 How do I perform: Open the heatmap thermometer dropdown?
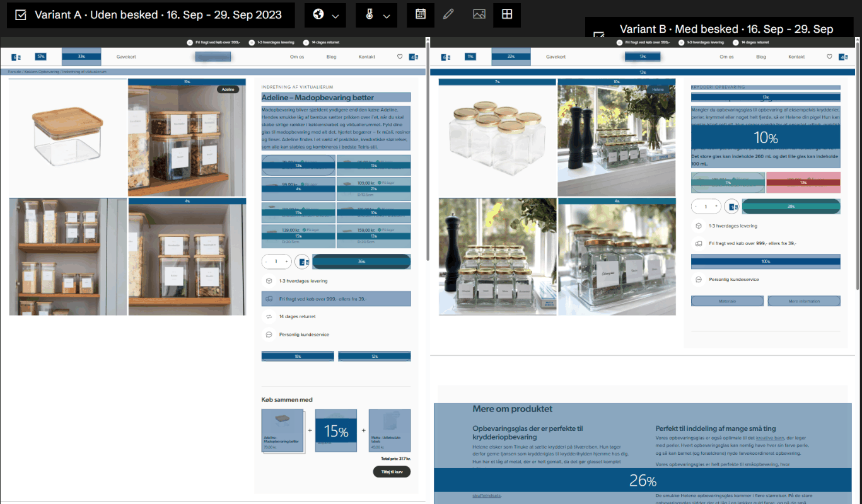click(376, 14)
